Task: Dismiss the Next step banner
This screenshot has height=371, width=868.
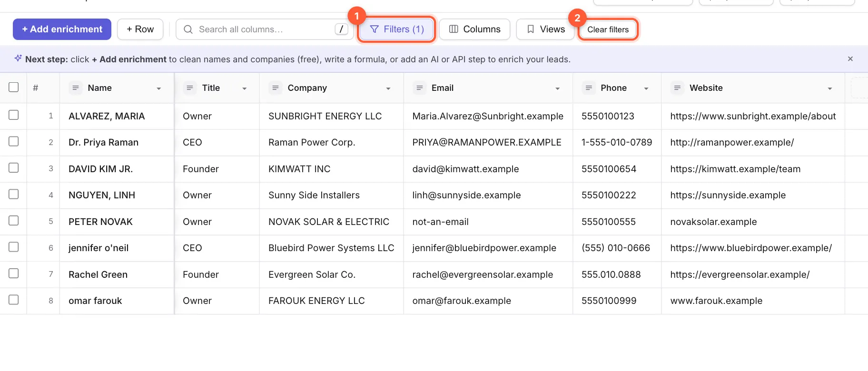Action: coord(850,59)
